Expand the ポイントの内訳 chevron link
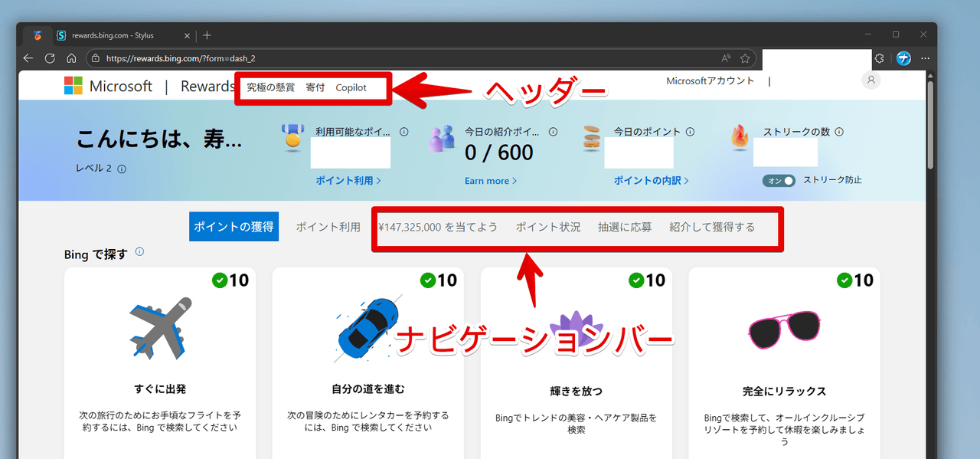The height and width of the screenshot is (459, 980). click(651, 181)
